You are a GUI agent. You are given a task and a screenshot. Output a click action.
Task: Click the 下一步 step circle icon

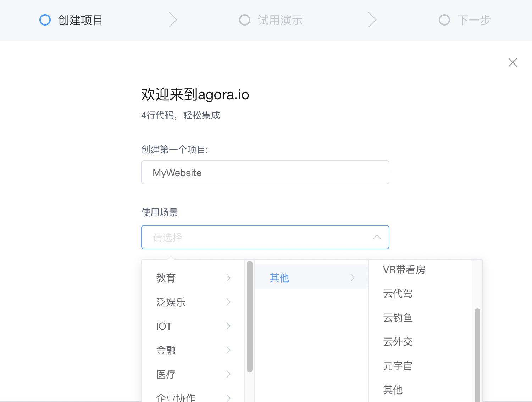coord(444,20)
